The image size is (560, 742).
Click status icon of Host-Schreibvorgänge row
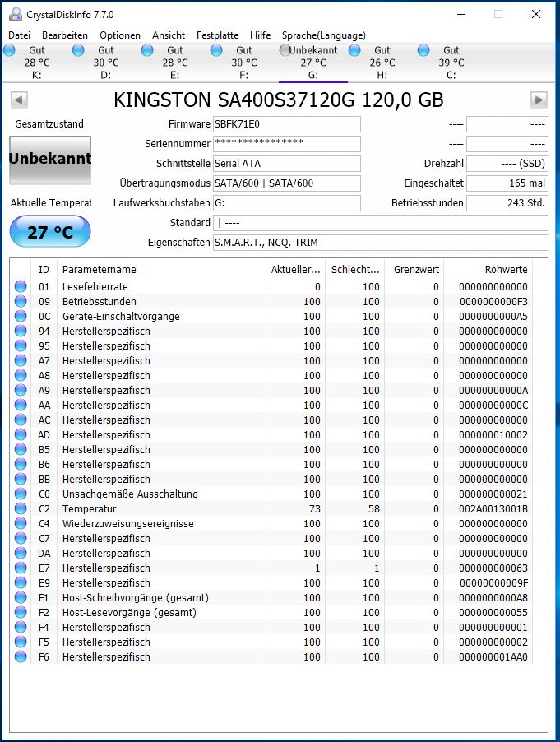point(21,598)
